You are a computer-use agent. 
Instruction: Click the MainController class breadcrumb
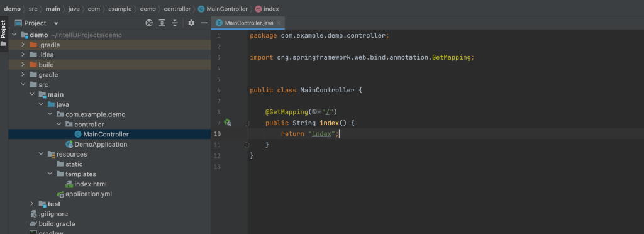223,9
